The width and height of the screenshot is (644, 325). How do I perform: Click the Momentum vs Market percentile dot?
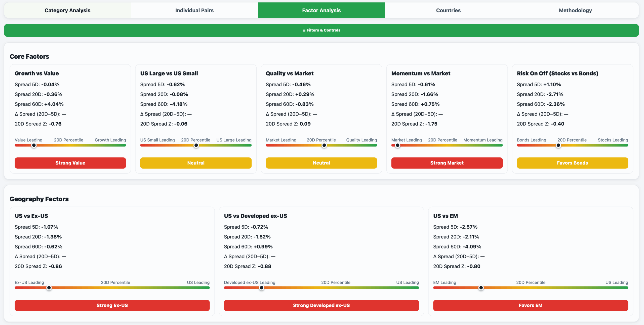(x=398, y=145)
